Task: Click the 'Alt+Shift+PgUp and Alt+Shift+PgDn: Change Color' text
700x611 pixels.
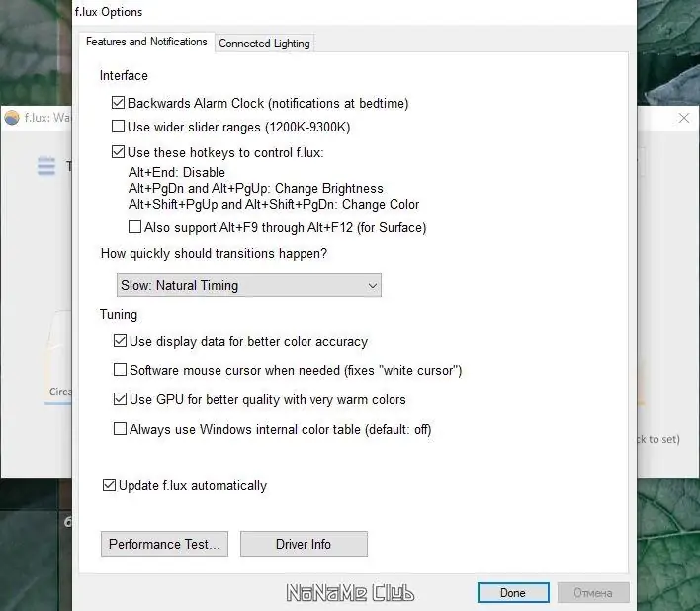Action: pos(274,205)
